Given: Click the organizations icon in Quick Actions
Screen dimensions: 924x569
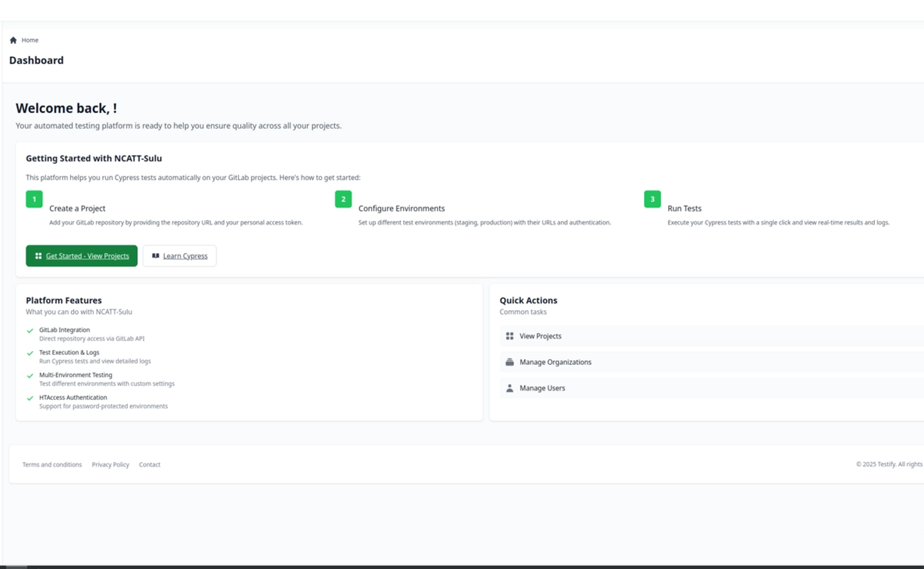Looking at the screenshot, I should tap(510, 362).
